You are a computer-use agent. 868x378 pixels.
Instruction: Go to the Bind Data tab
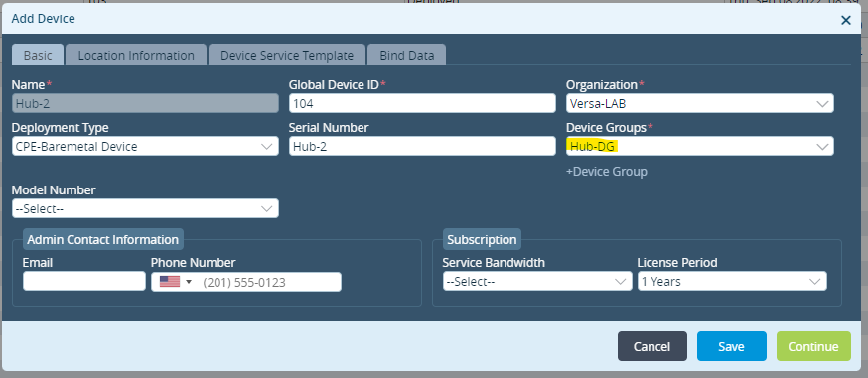[x=406, y=55]
